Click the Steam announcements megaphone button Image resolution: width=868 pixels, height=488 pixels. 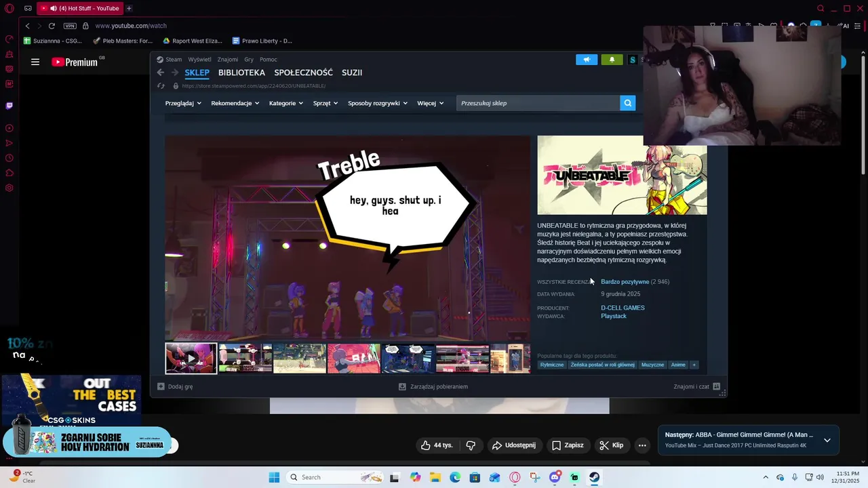(587, 60)
